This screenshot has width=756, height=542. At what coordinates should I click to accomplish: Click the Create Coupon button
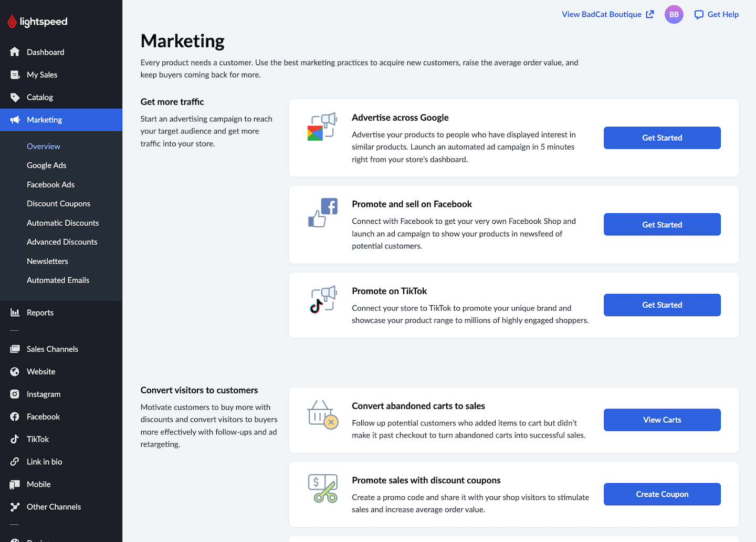[x=661, y=494]
